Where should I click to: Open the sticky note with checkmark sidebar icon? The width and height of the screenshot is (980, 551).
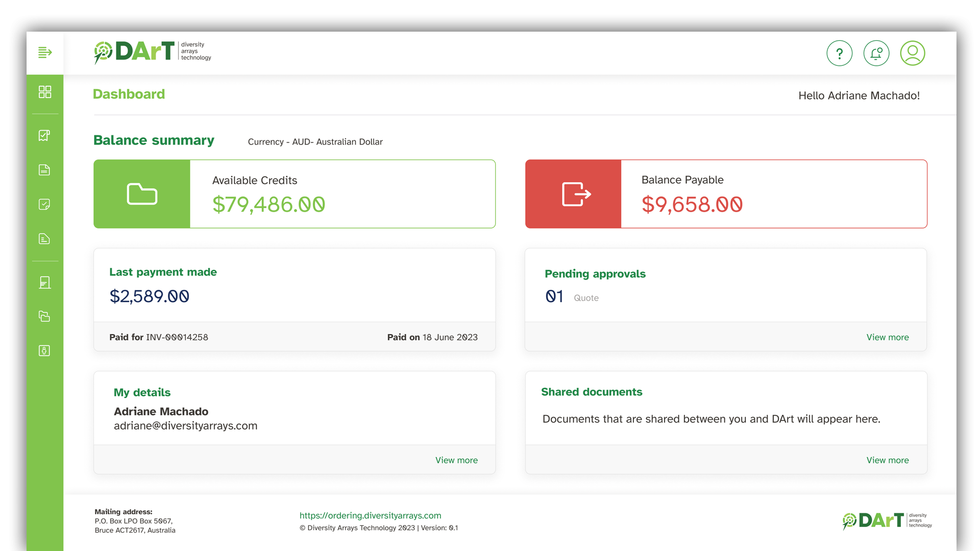click(x=44, y=204)
